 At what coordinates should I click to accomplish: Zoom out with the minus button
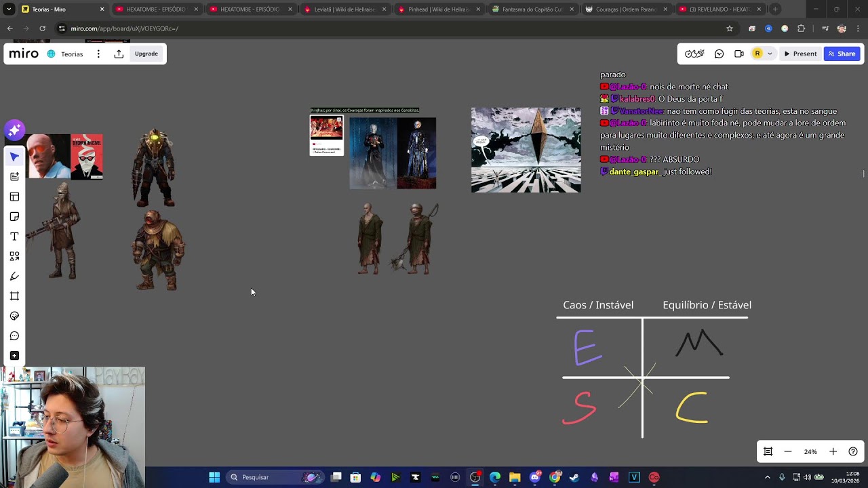[x=788, y=451]
